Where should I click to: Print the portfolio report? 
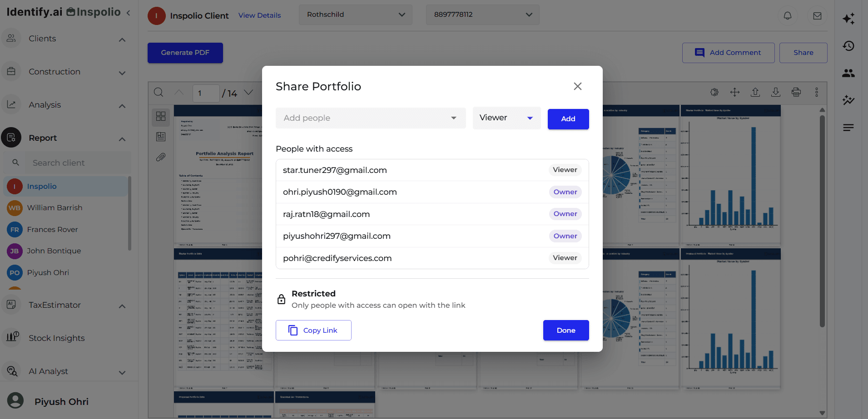click(x=796, y=92)
